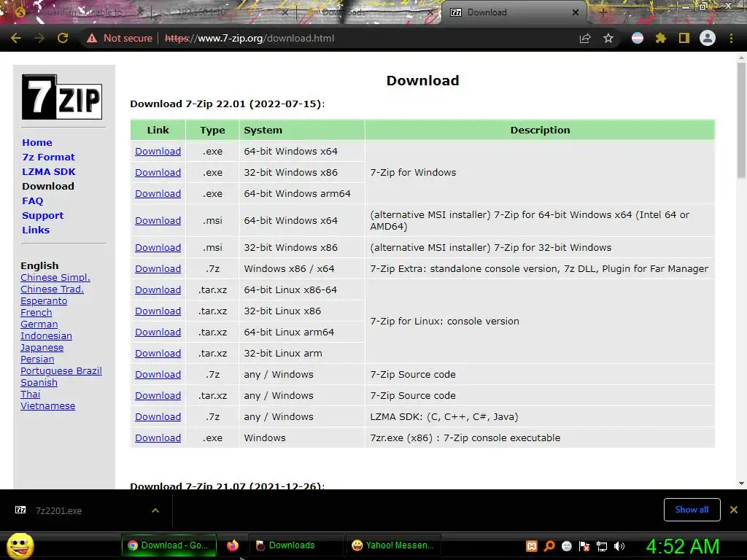The width and height of the screenshot is (747, 560).
Task: Bookmark this page with the star icon
Action: [608, 38]
